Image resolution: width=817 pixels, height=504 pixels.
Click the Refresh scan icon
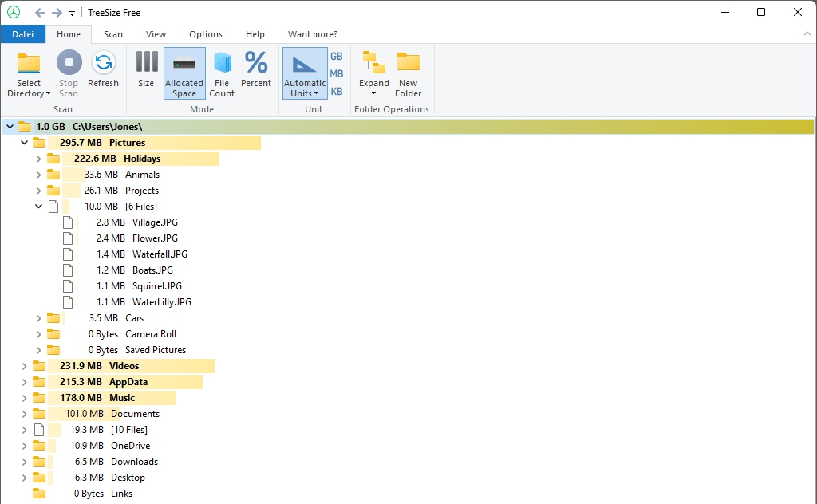coord(103,64)
